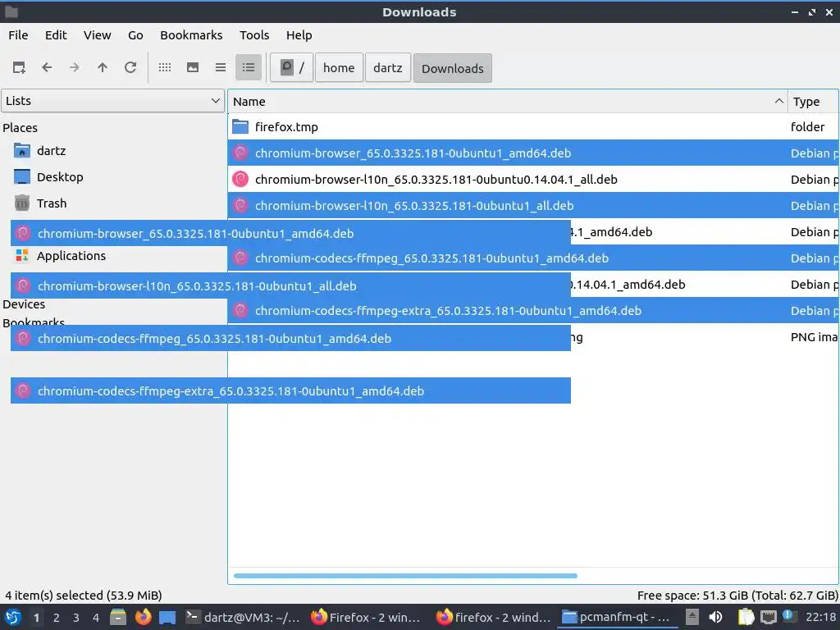Select chromium-browser-l10n_65.0.3325.181-0ubuntu1_all.deb in file list
The width and height of the screenshot is (840, 630).
pos(414,206)
